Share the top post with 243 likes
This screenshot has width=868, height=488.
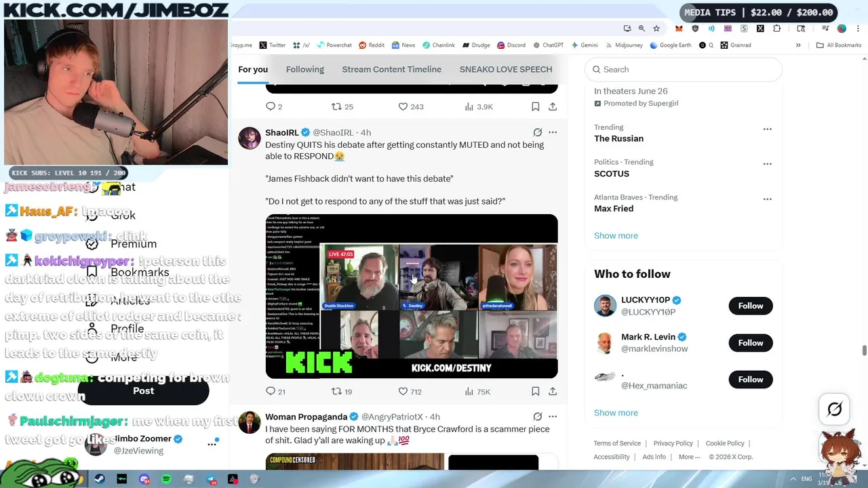coord(553,106)
